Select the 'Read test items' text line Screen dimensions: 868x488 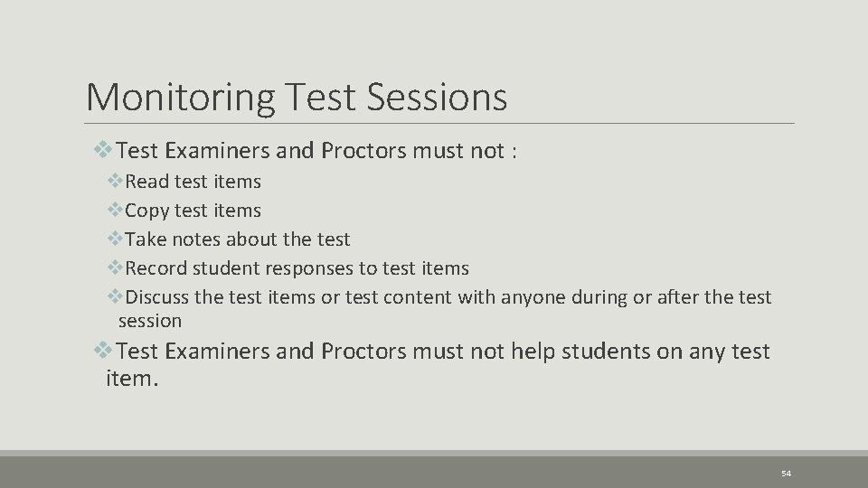193,182
